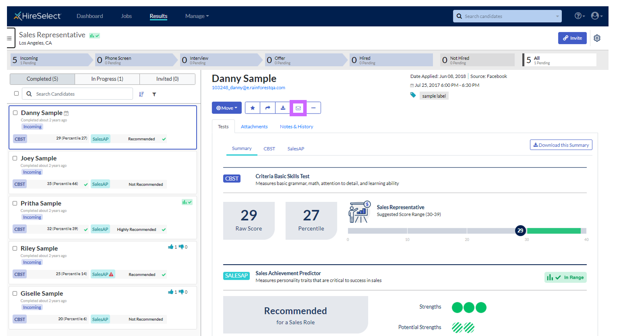Select the SalesAP sub-tab

coord(296,149)
